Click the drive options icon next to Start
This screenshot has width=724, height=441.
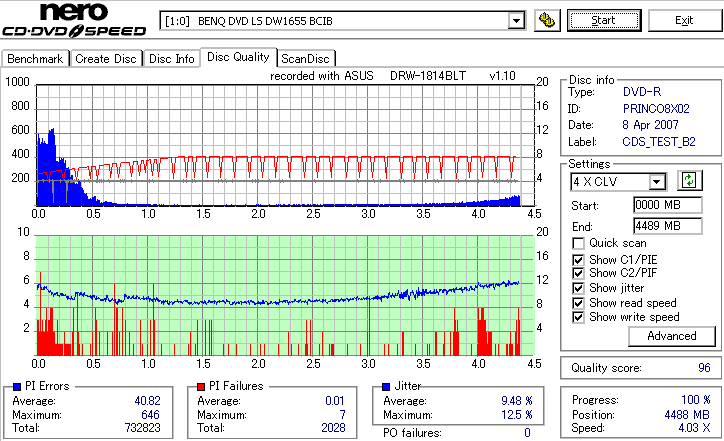tap(547, 20)
